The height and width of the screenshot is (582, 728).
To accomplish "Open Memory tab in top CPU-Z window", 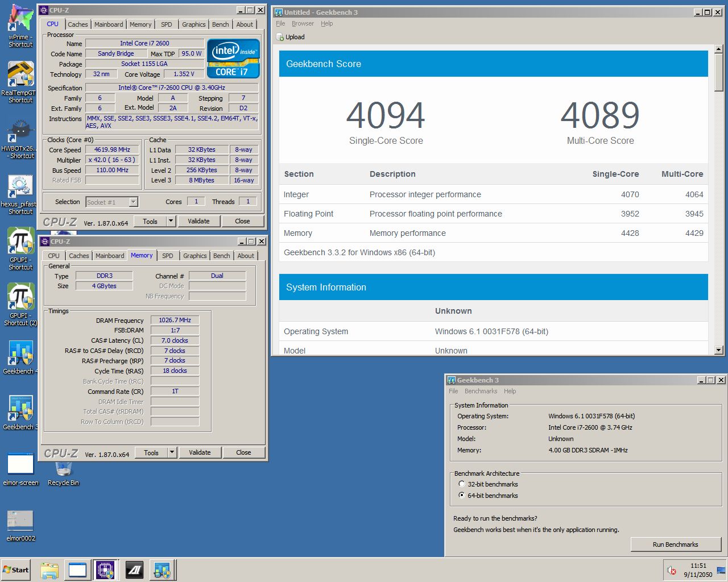I will [x=140, y=24].
